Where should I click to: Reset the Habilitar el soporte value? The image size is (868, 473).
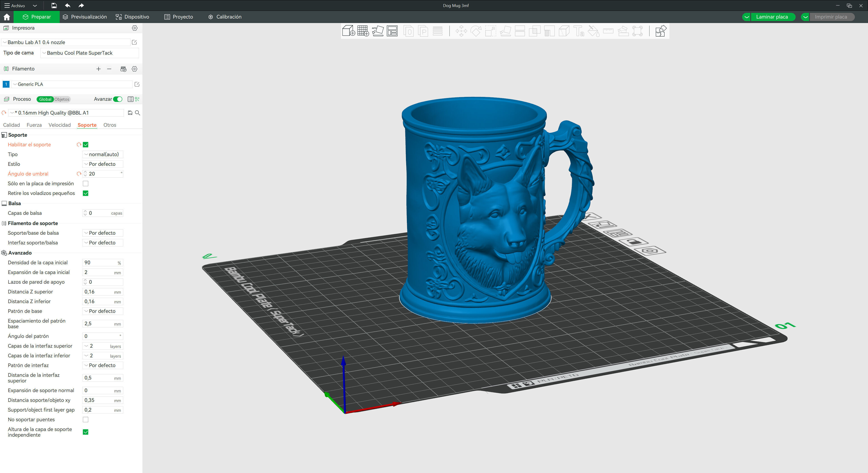pos(79,145)
